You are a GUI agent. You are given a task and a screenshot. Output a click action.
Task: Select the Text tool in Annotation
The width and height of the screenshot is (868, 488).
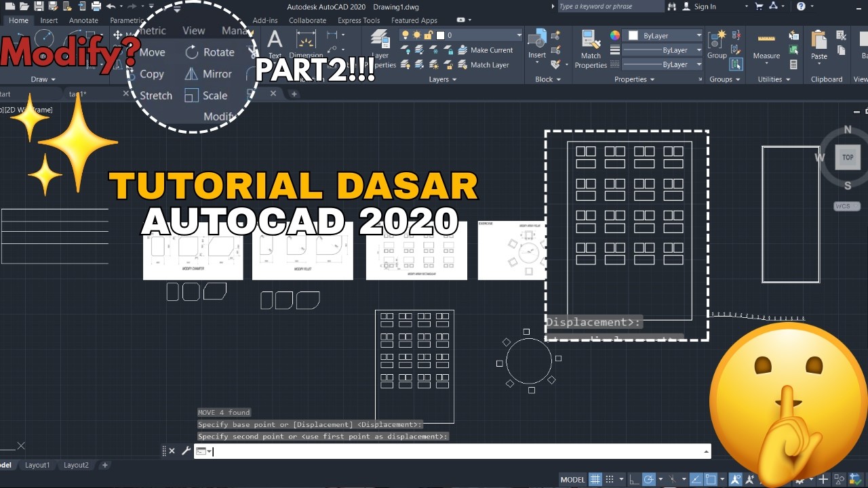275,45
